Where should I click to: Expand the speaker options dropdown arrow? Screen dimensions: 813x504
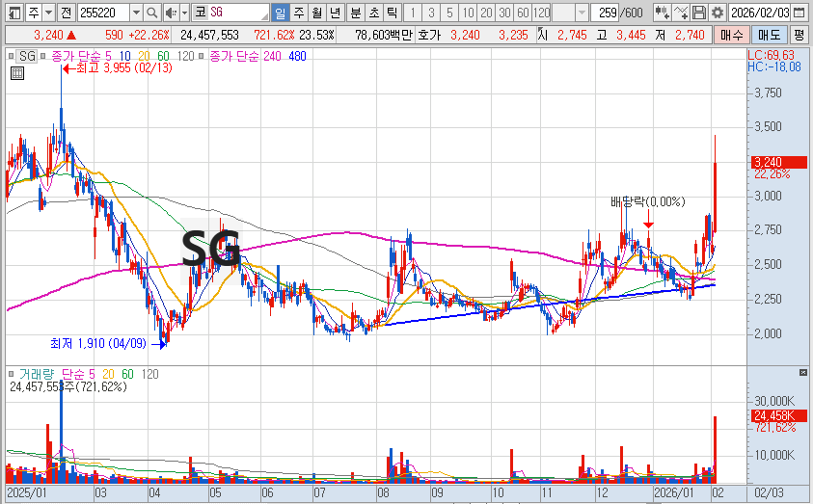[184, 13]
